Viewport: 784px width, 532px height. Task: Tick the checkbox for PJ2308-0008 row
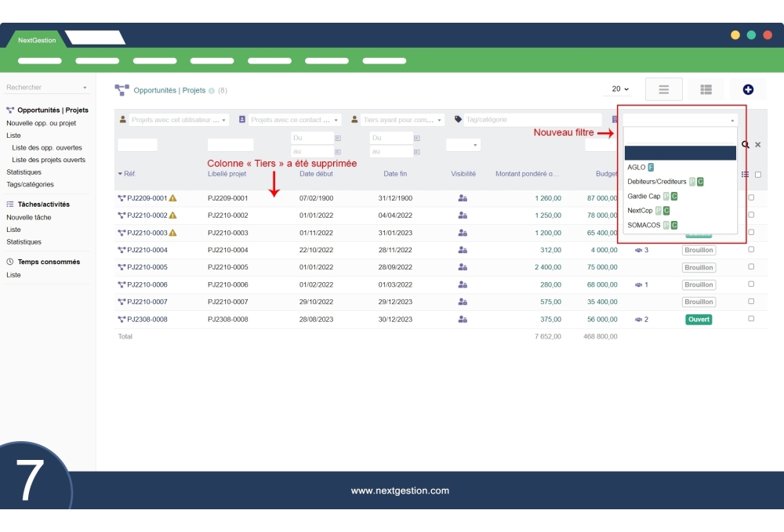[751, 319]
